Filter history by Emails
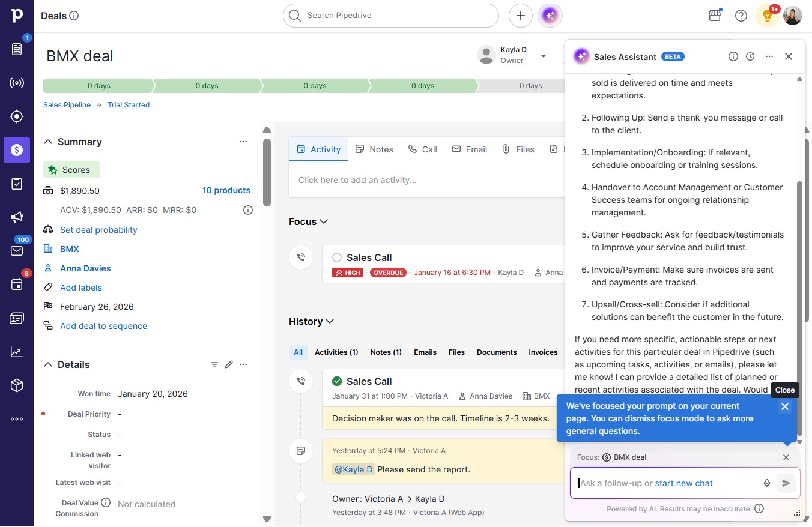The image size is (812, 527). 425,352
